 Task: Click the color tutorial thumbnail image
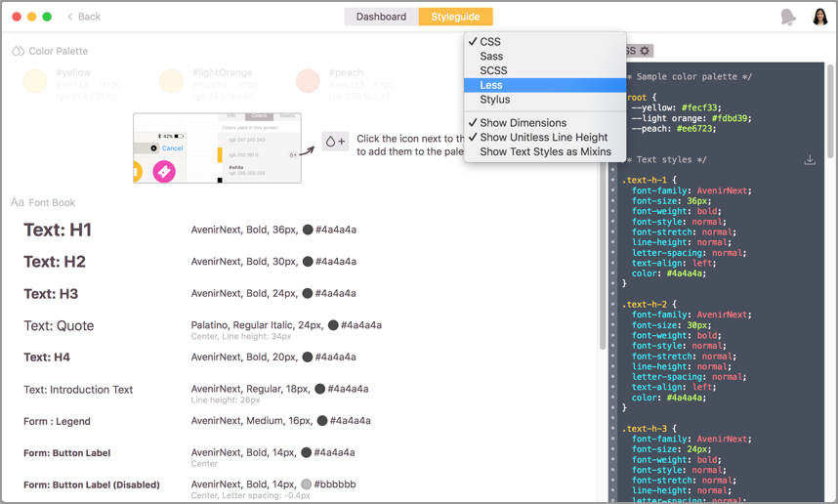tap(217, 147)
